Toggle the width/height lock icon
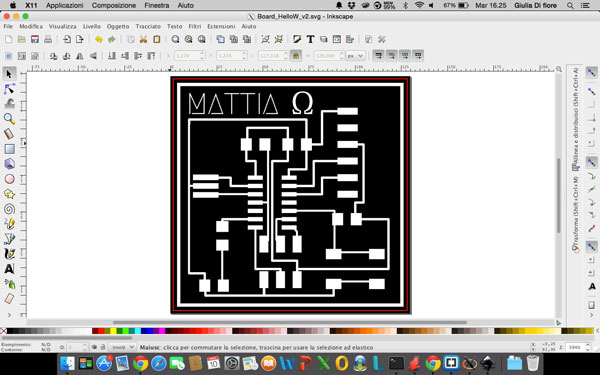 [x=295, y=56]
